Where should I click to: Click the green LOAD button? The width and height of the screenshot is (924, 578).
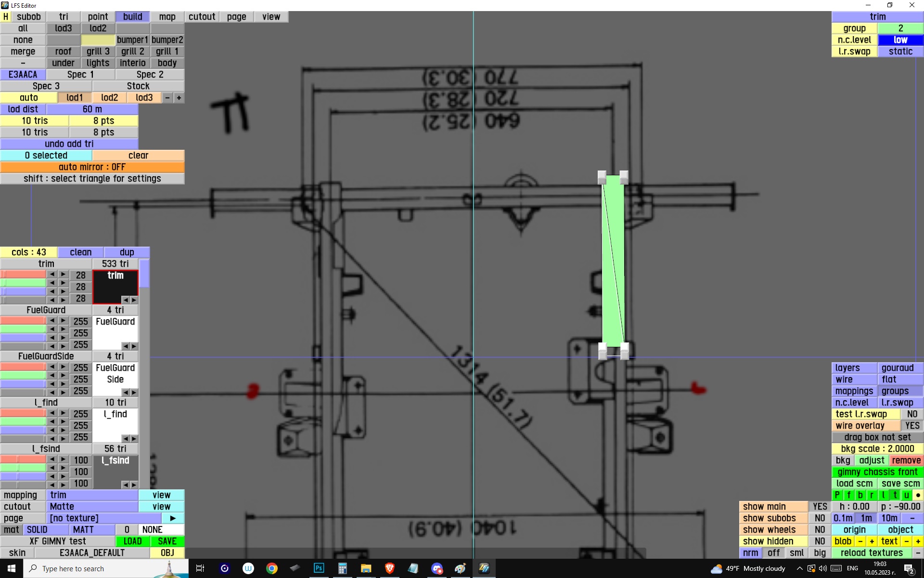[132, 541]
